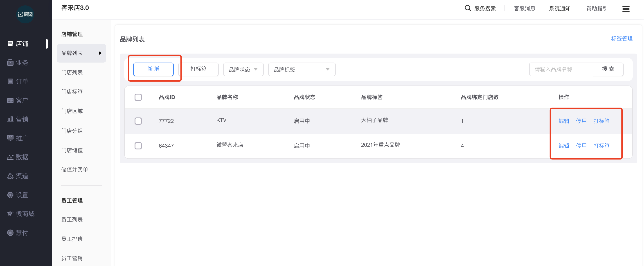Open 系统通知 in the top bar
The height and width of the screenshot is (266, 644).
[560, 9]
